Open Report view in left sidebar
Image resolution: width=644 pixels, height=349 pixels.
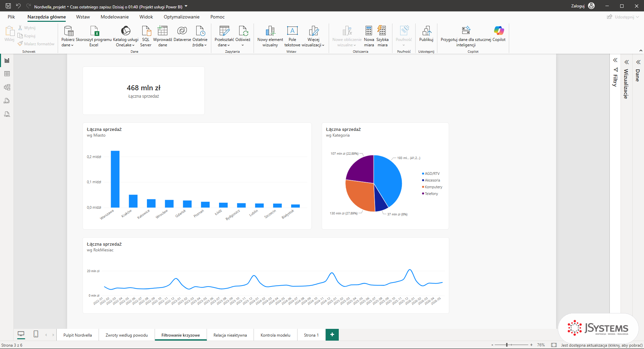coord(7,60)
